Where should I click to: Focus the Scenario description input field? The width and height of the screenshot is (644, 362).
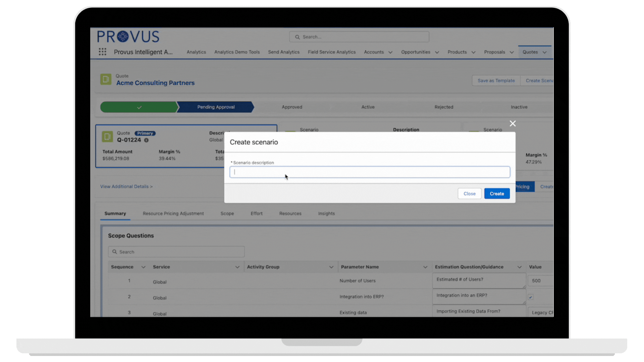coord(370,172)
